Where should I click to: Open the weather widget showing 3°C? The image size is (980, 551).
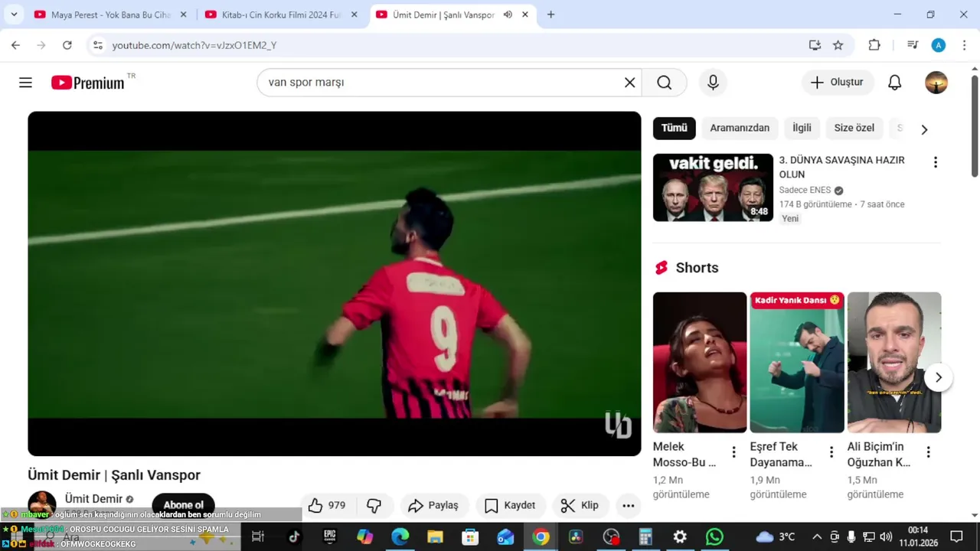point(776,536)
